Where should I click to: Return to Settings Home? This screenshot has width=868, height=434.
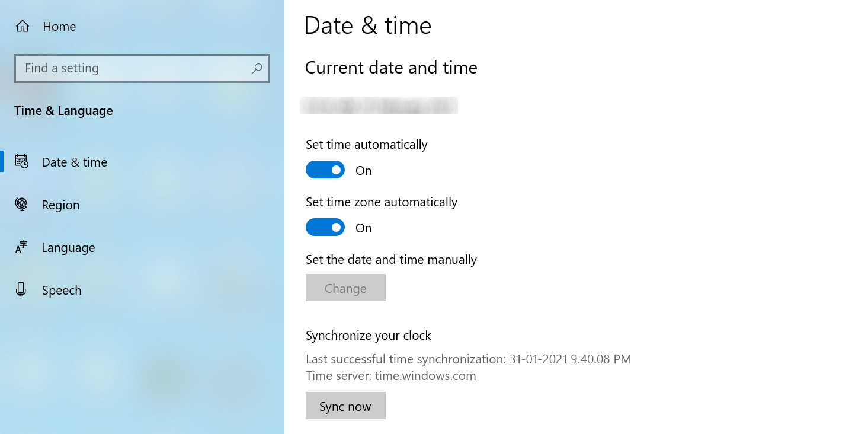pos(59,27)
